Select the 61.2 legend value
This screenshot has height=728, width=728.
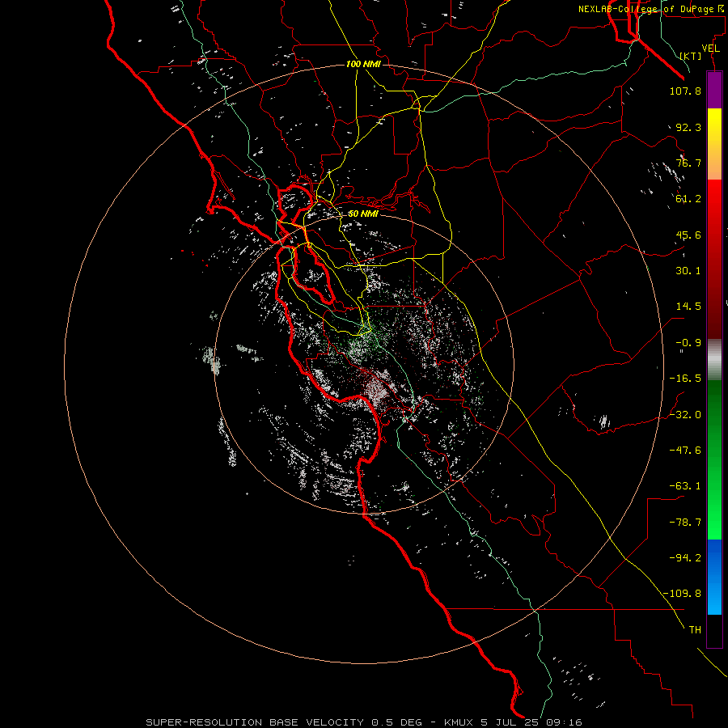[x=688, y=199]
